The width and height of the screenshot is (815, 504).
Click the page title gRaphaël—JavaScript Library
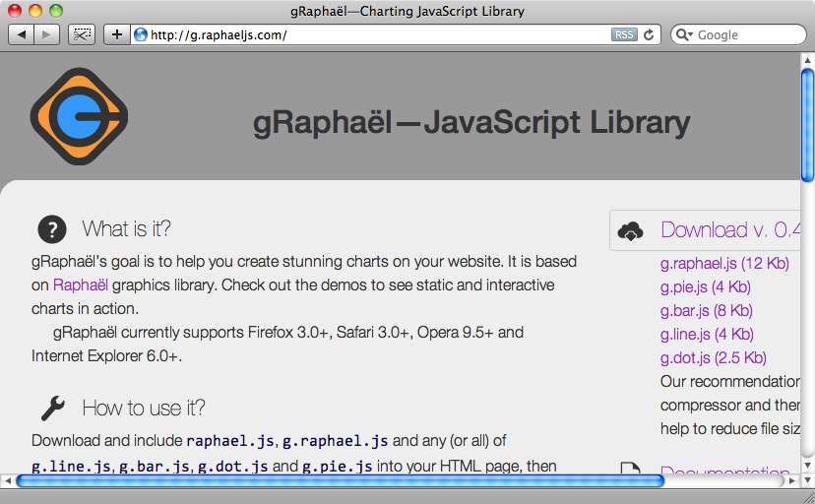[x=471, y=123]
